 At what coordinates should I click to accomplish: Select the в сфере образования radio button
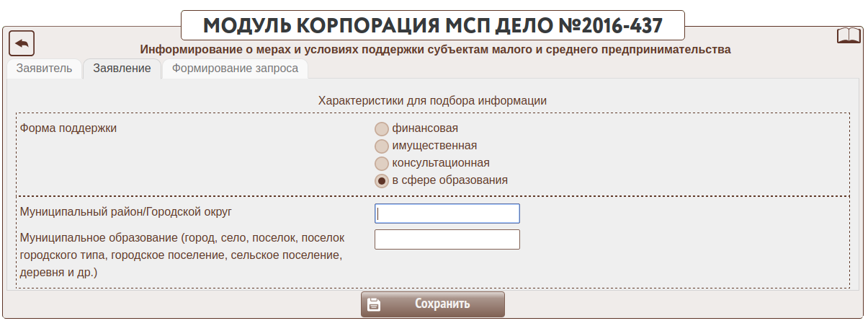click(382, 181)
